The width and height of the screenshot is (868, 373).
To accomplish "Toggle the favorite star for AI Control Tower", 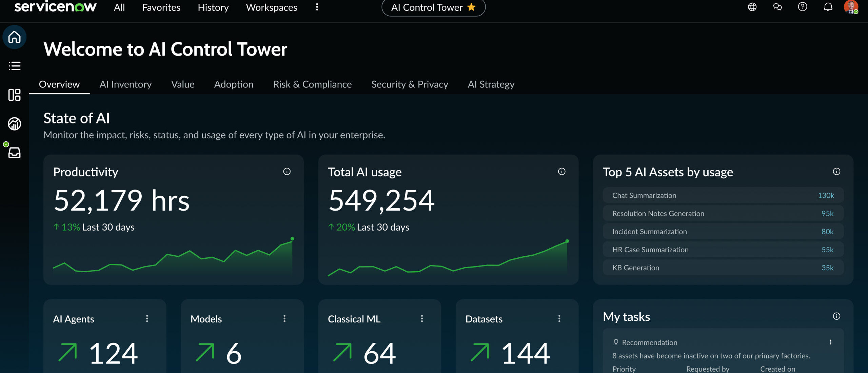I will pos(471,7).
